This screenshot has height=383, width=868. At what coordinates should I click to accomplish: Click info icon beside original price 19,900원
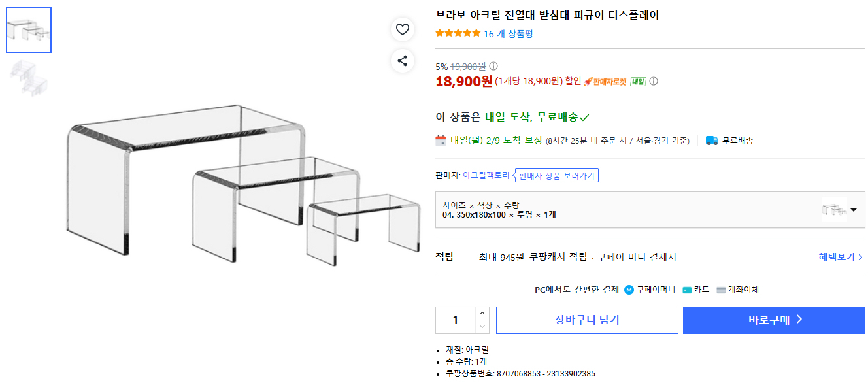point(493,66)
